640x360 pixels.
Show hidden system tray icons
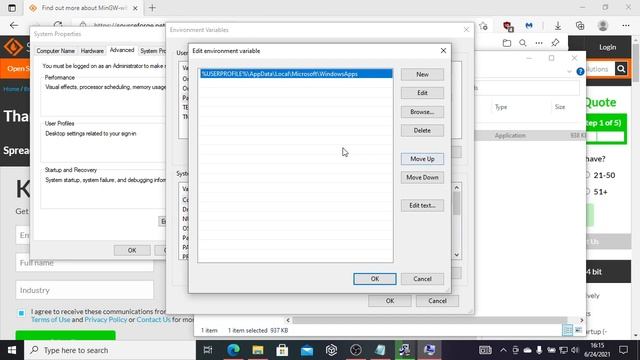coord(503,350)
